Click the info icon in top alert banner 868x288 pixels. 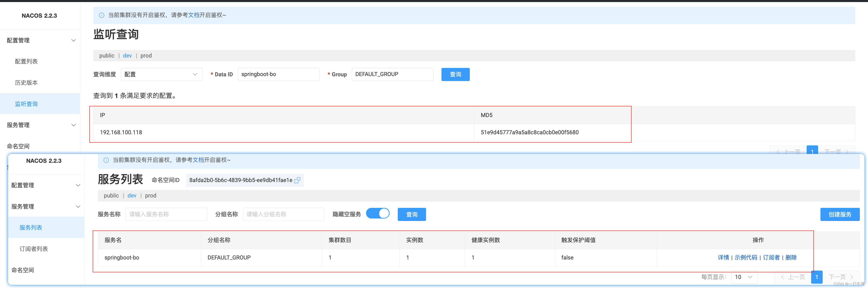coord(101,15)
